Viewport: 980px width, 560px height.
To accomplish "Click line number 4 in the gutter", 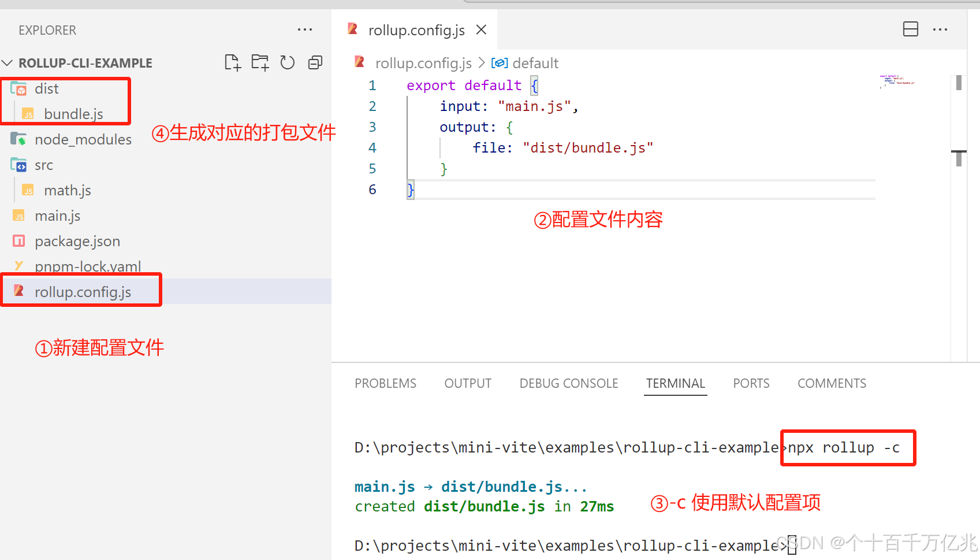I will (x=372, y=148).
